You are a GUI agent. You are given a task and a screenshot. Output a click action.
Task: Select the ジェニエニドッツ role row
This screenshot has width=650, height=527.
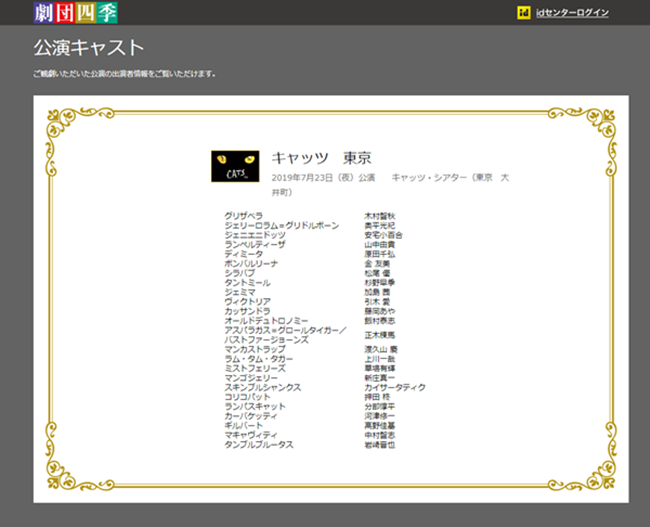(255, 235)
